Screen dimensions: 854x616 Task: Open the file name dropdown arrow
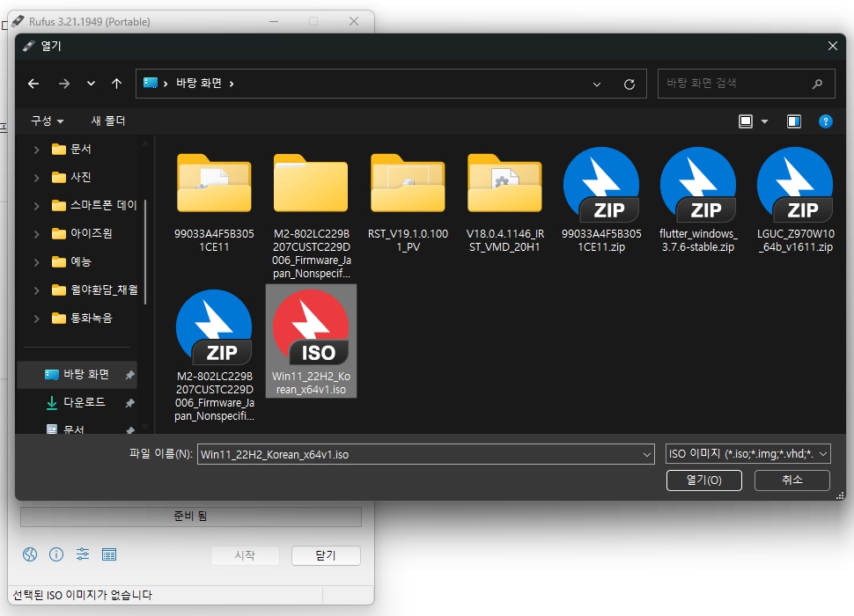[646, 454]
